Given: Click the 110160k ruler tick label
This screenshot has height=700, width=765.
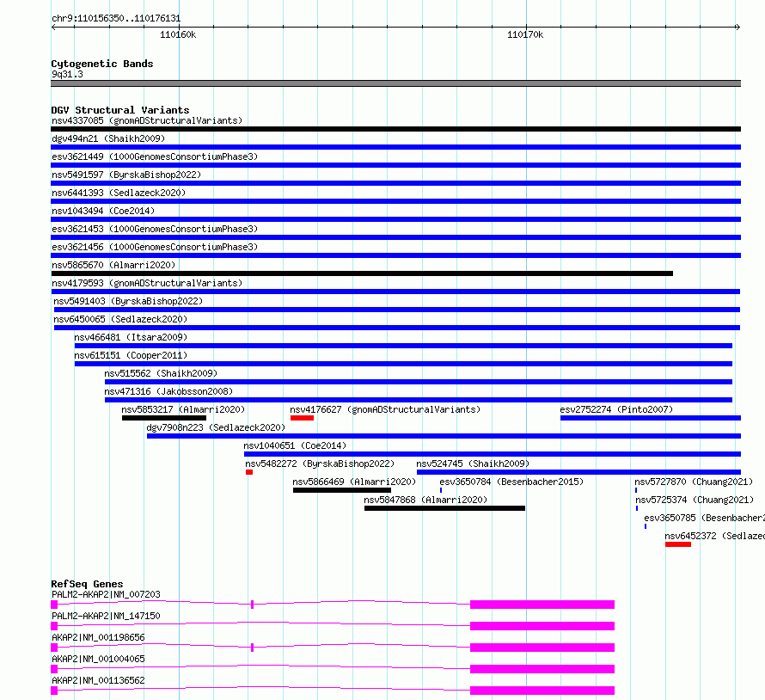Looking at the screenshot, I should coord(178,34).
